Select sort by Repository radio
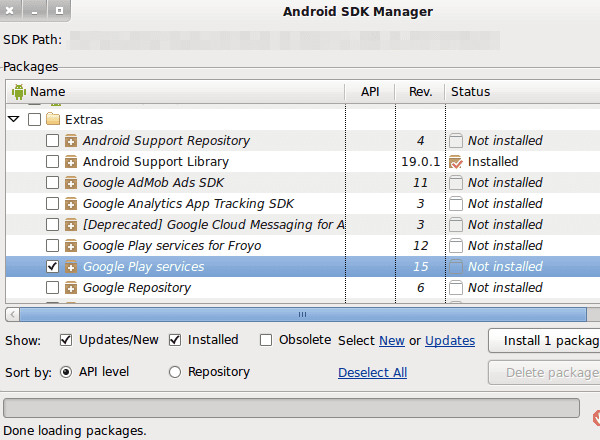 pyautogui.click(x=175, y=372)
